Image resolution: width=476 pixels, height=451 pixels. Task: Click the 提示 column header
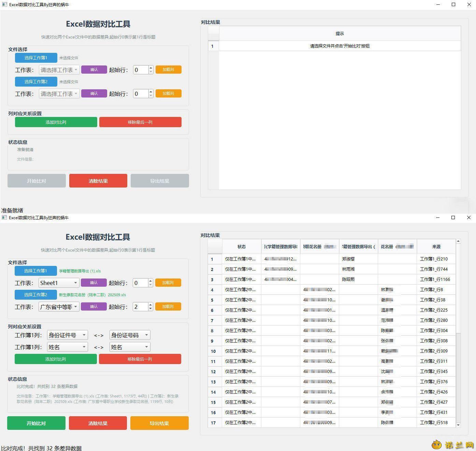pyautogui.click(x=340, y=33)
